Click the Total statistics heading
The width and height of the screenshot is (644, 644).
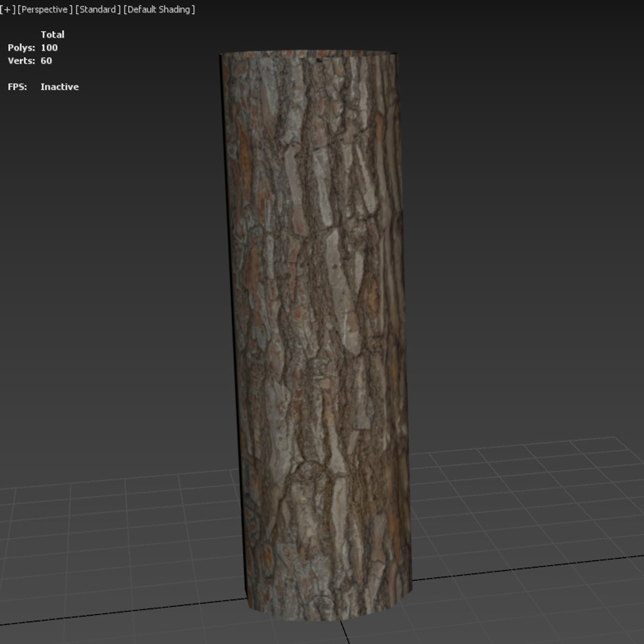(x=52, y=35)
